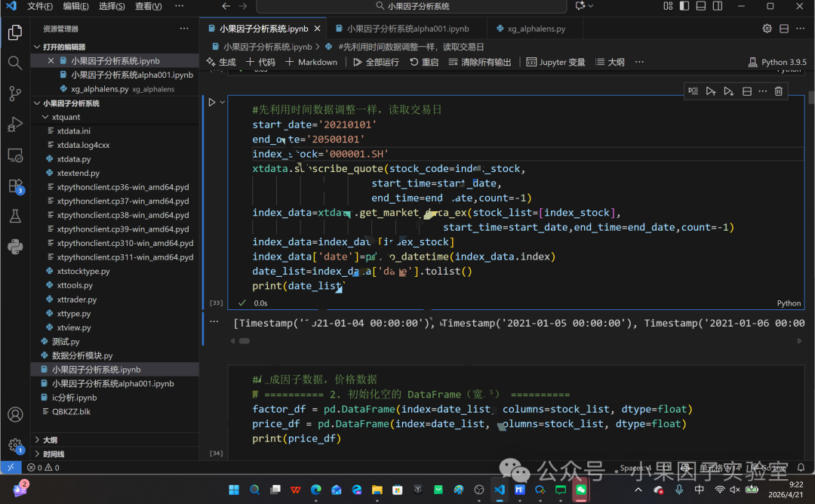Image resolution: width=815 pixels, height=504 pixels.
Task: Go back with title bar arrow
Action: [x=226, y=6]
